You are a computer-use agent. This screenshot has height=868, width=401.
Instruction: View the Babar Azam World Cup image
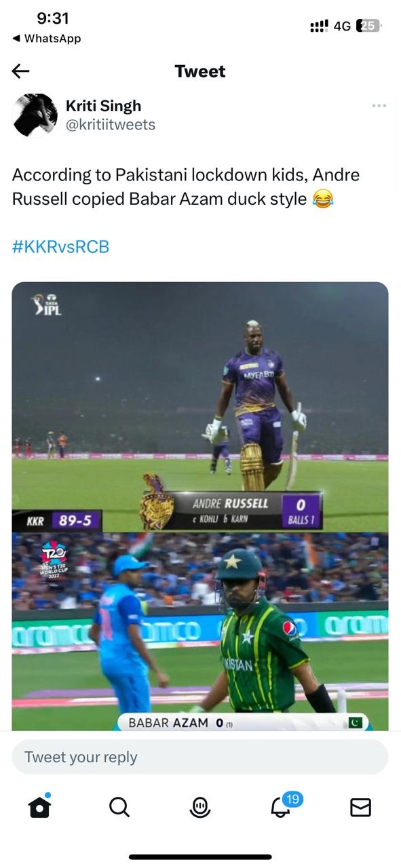click(200, 631)
